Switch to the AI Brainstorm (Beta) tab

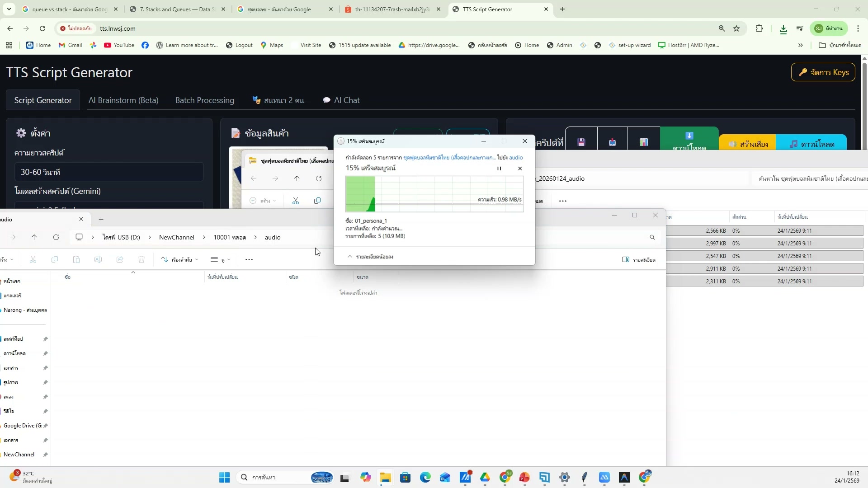tap(123, 100)
